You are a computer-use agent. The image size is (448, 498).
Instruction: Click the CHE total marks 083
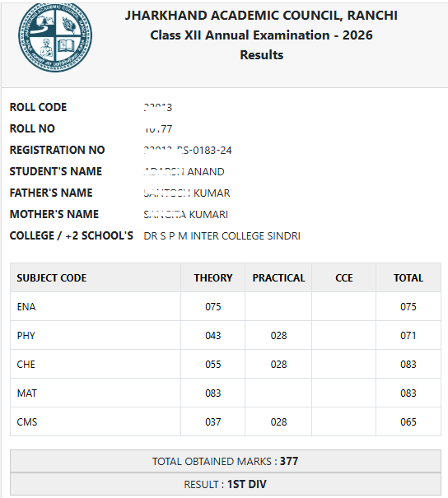click(408, 365)
